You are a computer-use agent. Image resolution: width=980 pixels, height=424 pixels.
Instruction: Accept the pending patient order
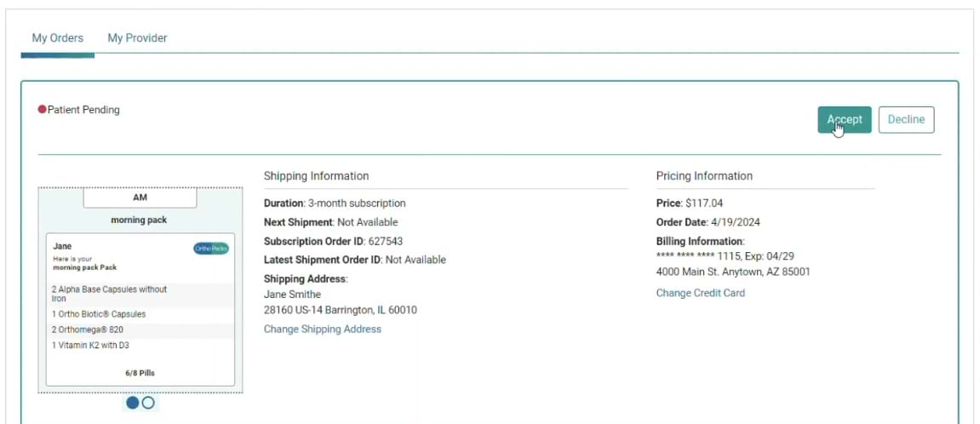(844, 120)
